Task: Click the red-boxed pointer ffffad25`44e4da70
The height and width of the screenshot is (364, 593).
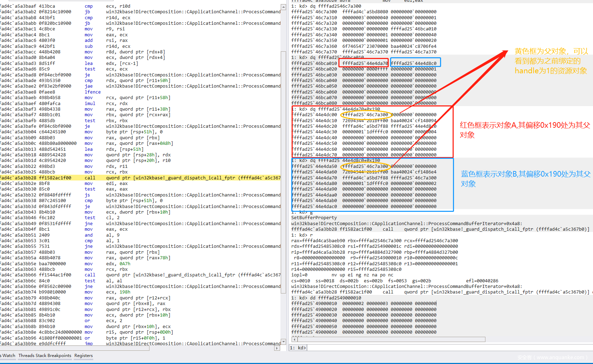Action: click(x=365, y=63)
